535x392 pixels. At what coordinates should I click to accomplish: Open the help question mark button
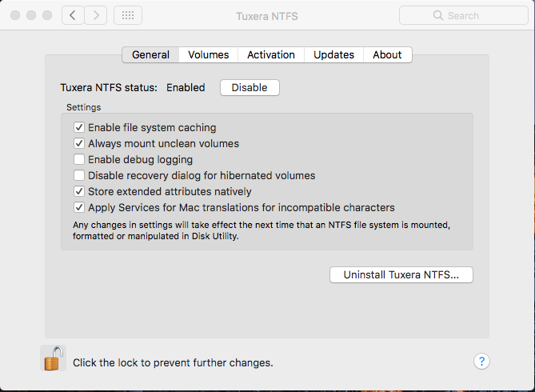481,362
